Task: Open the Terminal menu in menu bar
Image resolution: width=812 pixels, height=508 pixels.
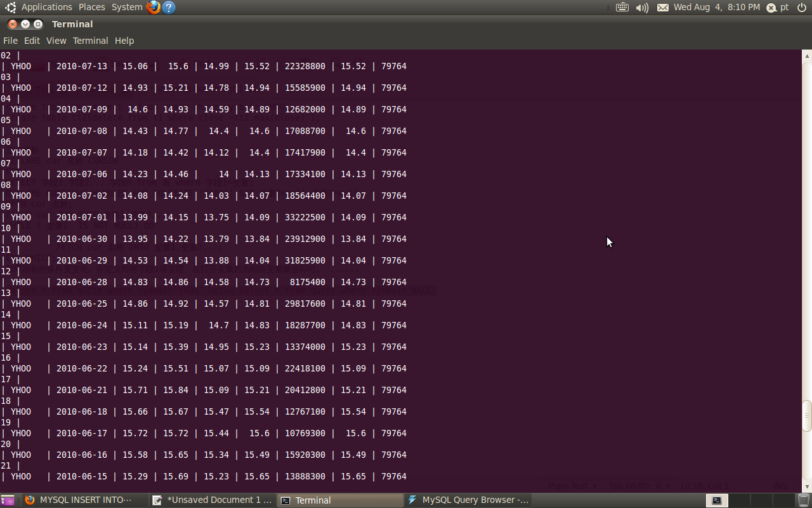Action: [90, 41]
